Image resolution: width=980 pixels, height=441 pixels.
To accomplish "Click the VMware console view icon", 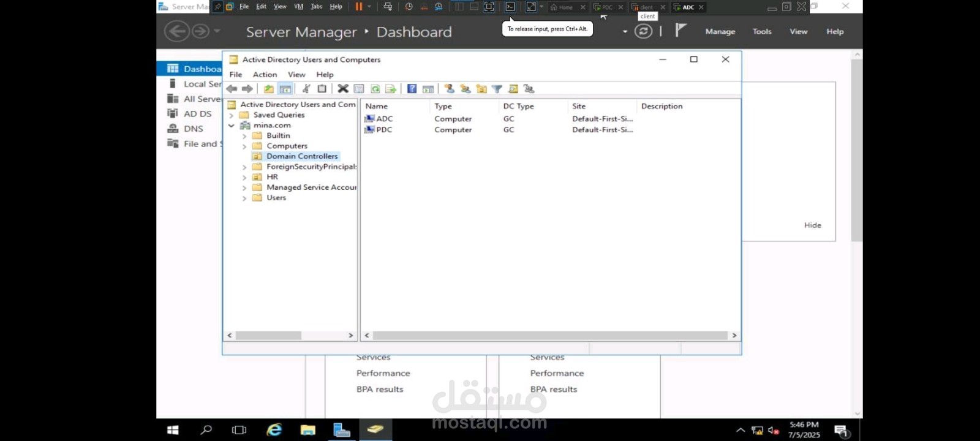I will (510, 7).
